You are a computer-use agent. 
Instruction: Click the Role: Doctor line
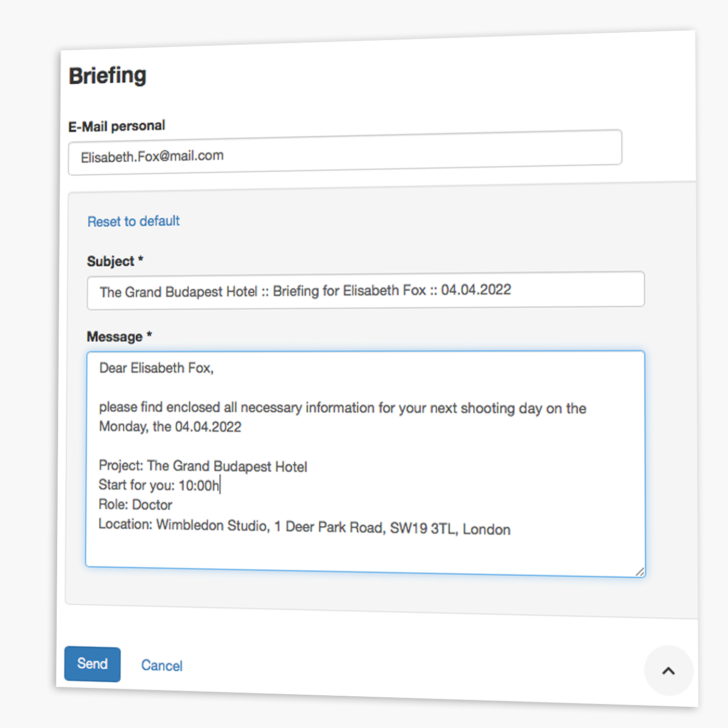click(x=135, y=504)
